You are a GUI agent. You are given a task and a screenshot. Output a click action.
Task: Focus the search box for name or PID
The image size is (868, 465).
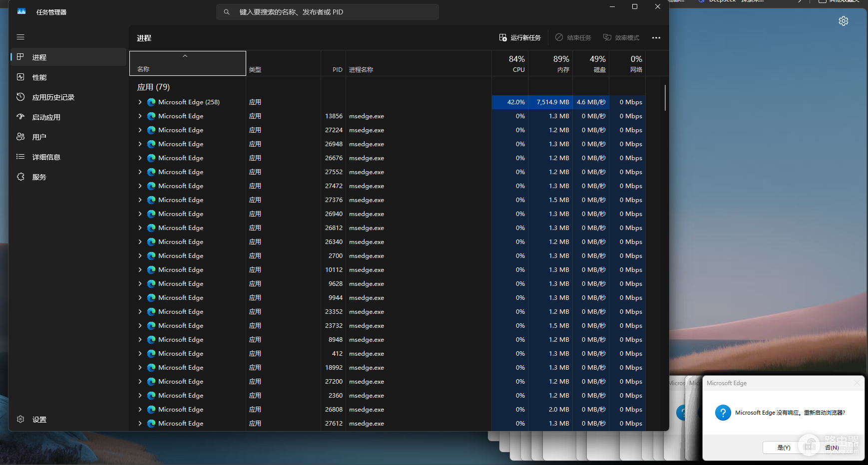click(x=328, y=12)
